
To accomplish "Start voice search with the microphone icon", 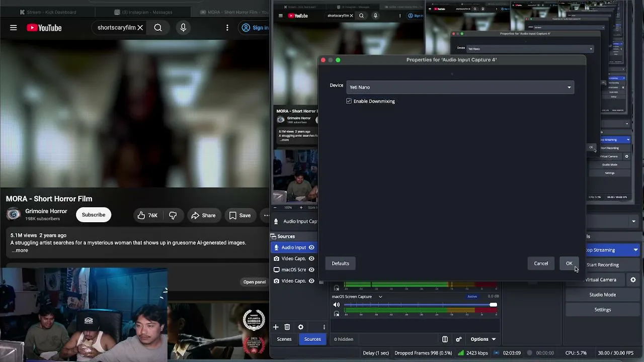I will (x=183, y=28).
